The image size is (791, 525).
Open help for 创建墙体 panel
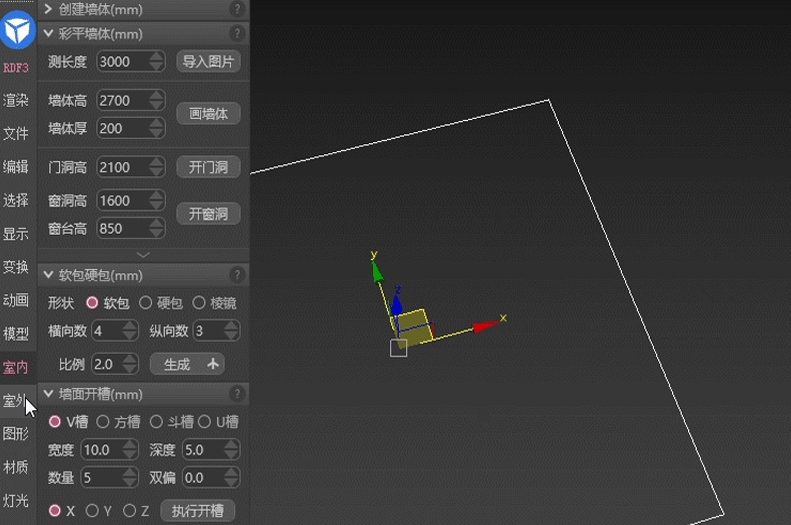coord(237,9)
